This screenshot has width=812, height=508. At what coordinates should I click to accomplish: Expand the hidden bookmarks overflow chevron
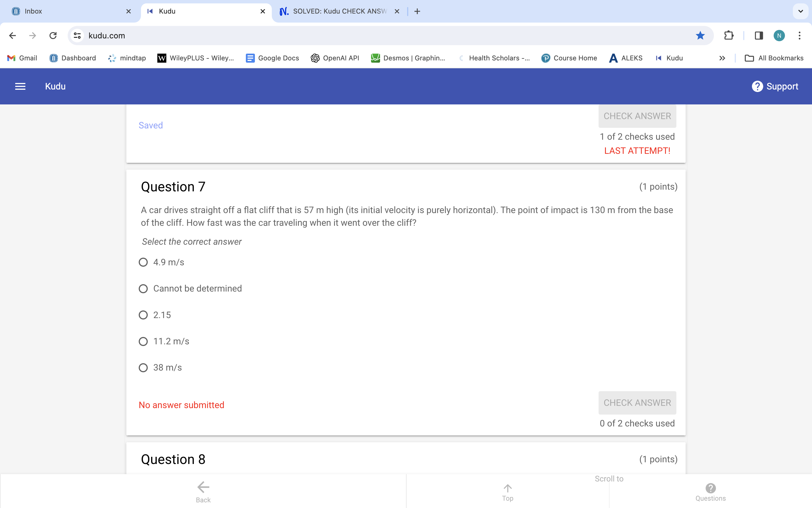pos(722,58)
